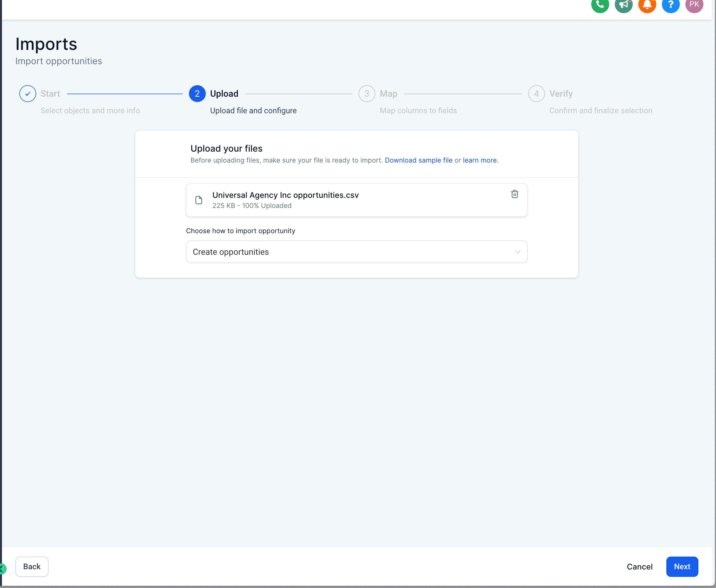Select step 4 Verify circle
The height and width of the screenshot is (588, 716).
[536, 94]
